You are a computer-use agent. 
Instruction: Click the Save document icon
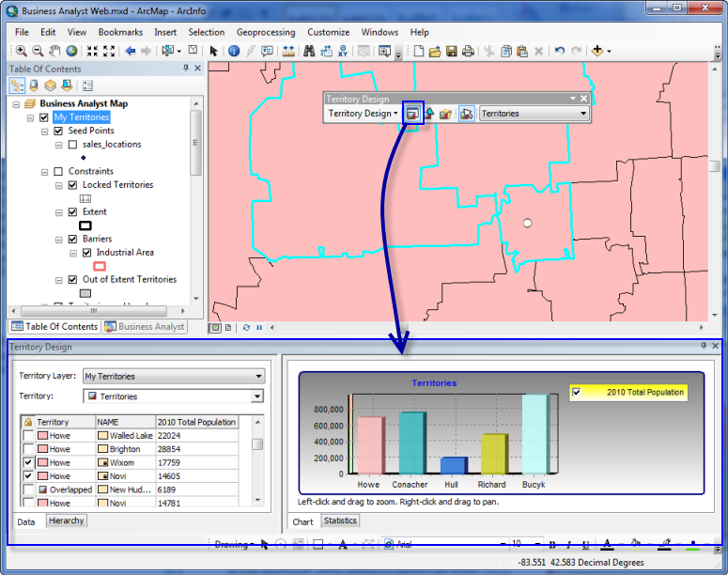[x=452, y=51]
